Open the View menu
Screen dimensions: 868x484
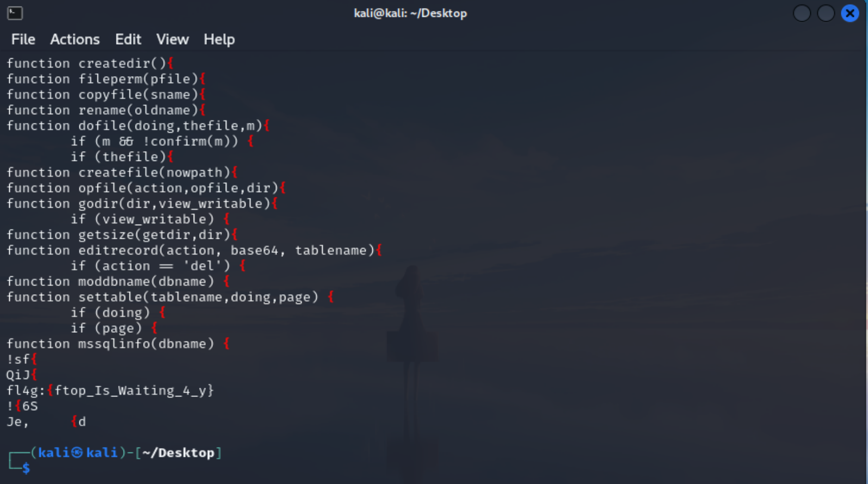(x=172, y=39)
